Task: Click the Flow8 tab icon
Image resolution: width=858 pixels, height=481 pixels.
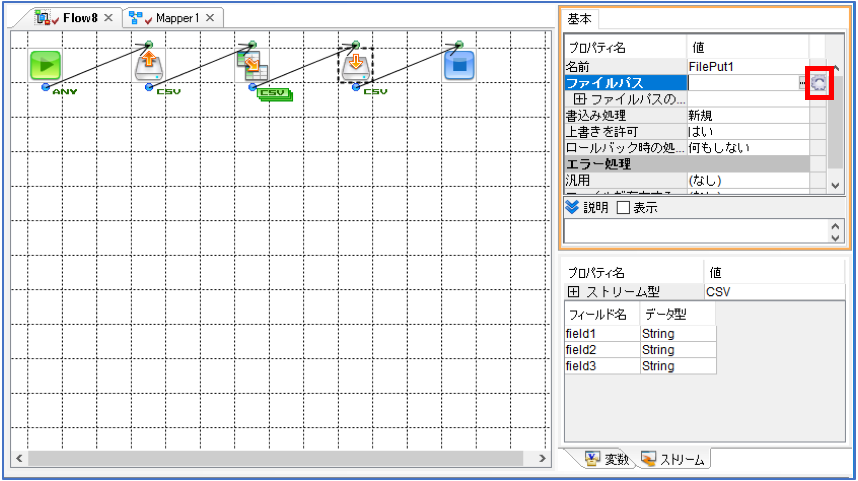Action: [47, 18]
